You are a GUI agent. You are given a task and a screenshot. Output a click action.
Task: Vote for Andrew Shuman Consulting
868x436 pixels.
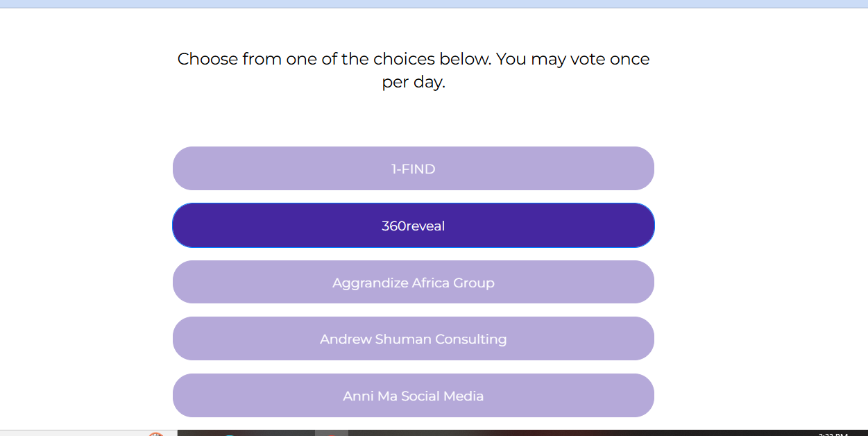click(x=413, y=339)
